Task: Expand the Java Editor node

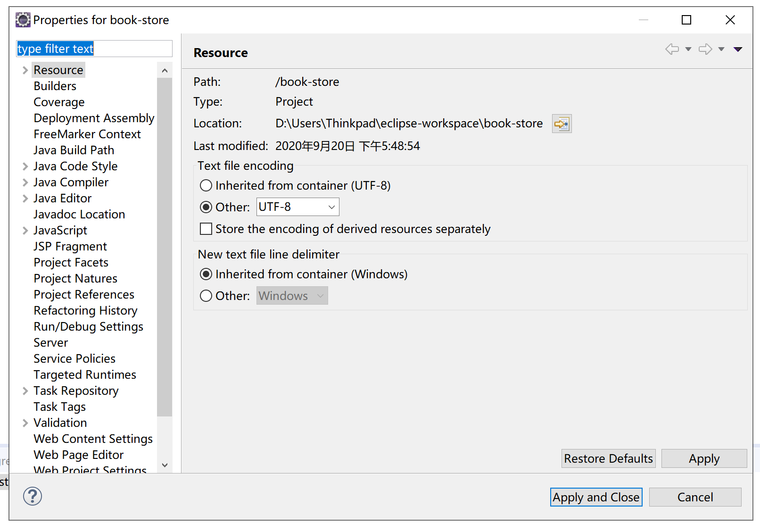Action: [x=25, y=199]
